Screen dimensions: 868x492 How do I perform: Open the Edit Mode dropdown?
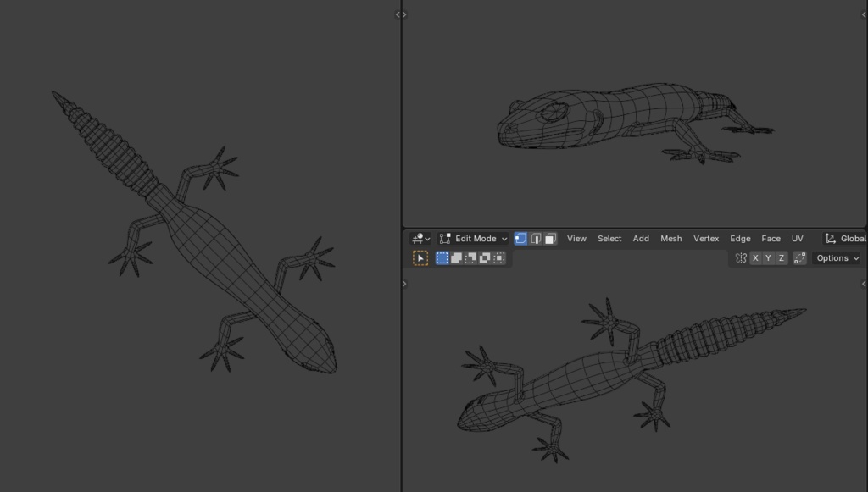coord(474,239)
